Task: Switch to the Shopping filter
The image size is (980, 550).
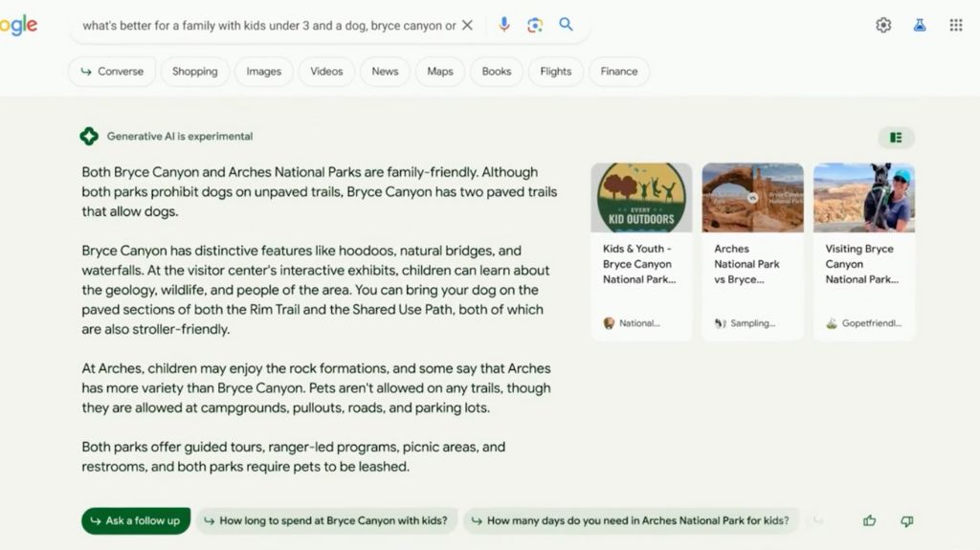Action: (x=195, y=71)
